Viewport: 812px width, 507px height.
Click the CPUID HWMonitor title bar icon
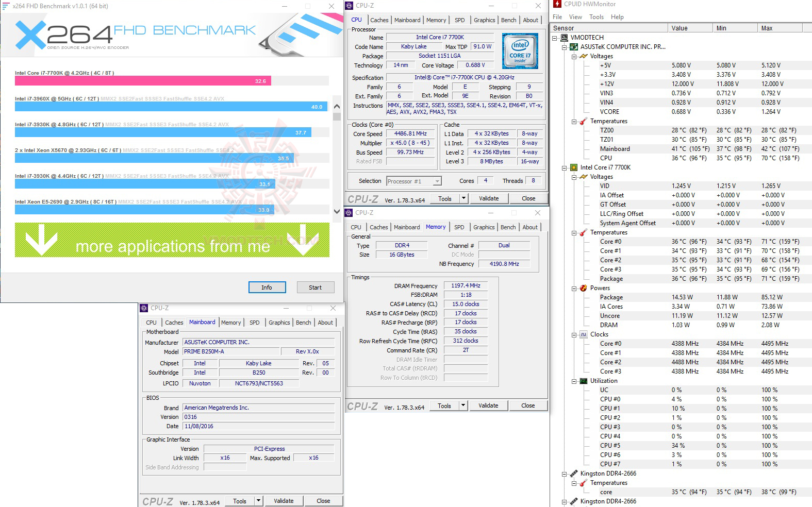[556, 4]
